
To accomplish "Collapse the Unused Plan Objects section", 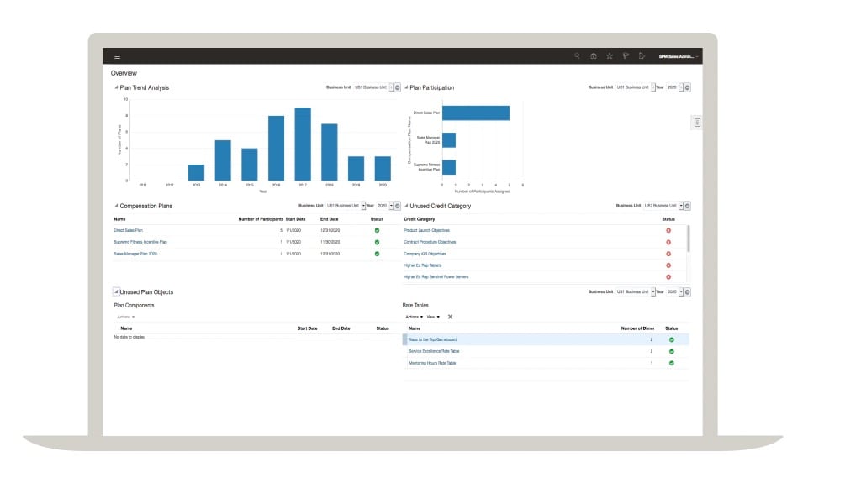I will click(x=116, y=292).
